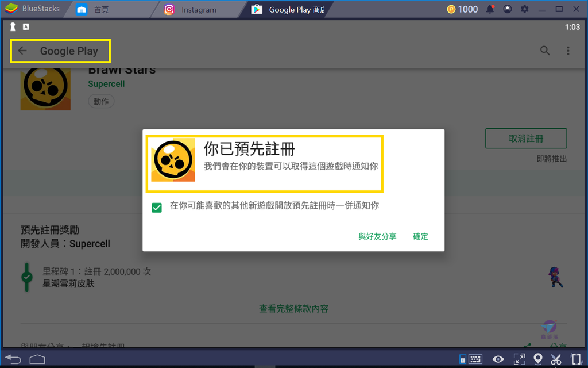This screenshot has height=368, width=588.
Task: Open the location pin tool
Action: pos(538,359)
